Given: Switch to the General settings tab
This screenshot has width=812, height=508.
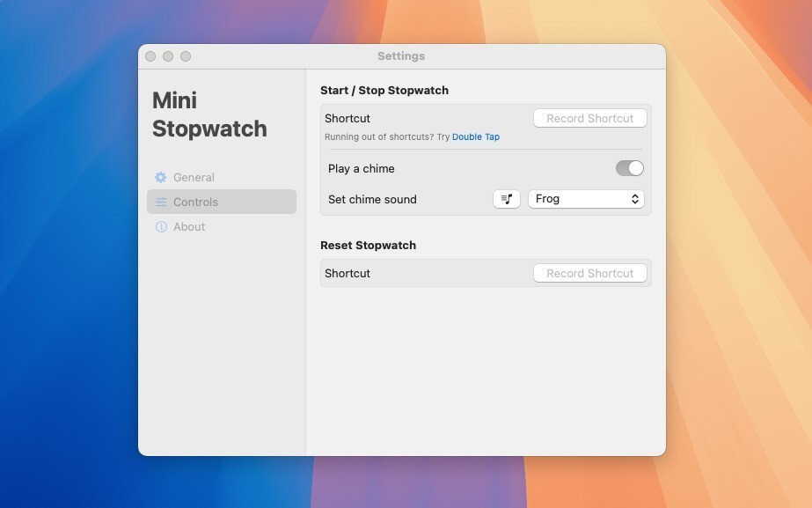Looking at the screenshot, I should coord(194,177).
